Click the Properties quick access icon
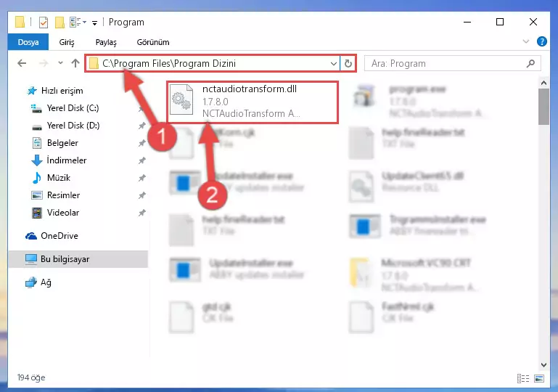Viewport: 558px width, 392px height. point(44,23)
